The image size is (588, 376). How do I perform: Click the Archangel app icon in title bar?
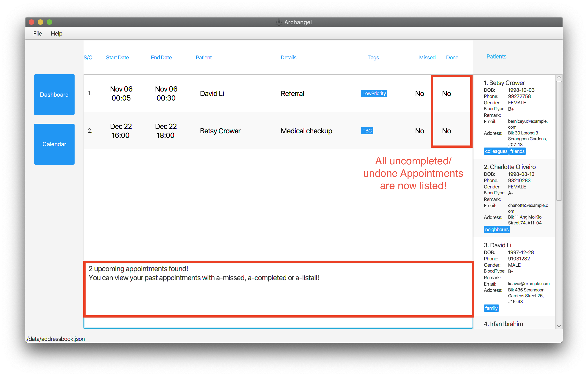(x=279, y=22)
